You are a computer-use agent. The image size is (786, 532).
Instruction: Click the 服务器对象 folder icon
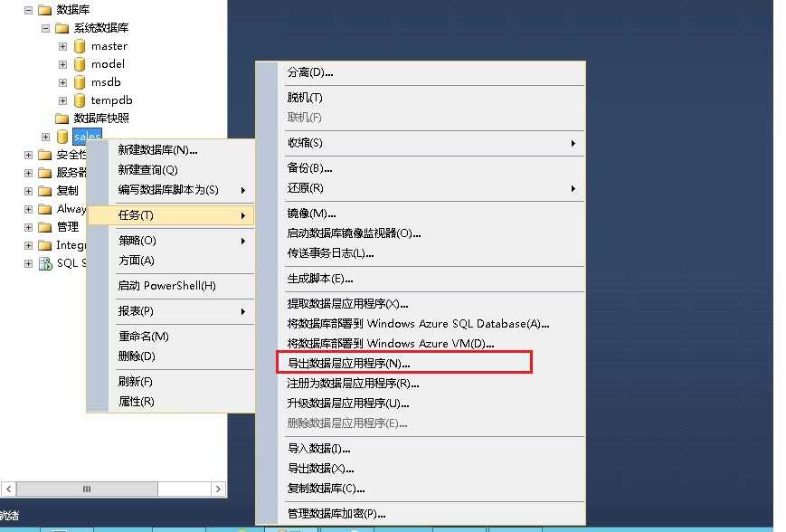(x=44, y=173)
